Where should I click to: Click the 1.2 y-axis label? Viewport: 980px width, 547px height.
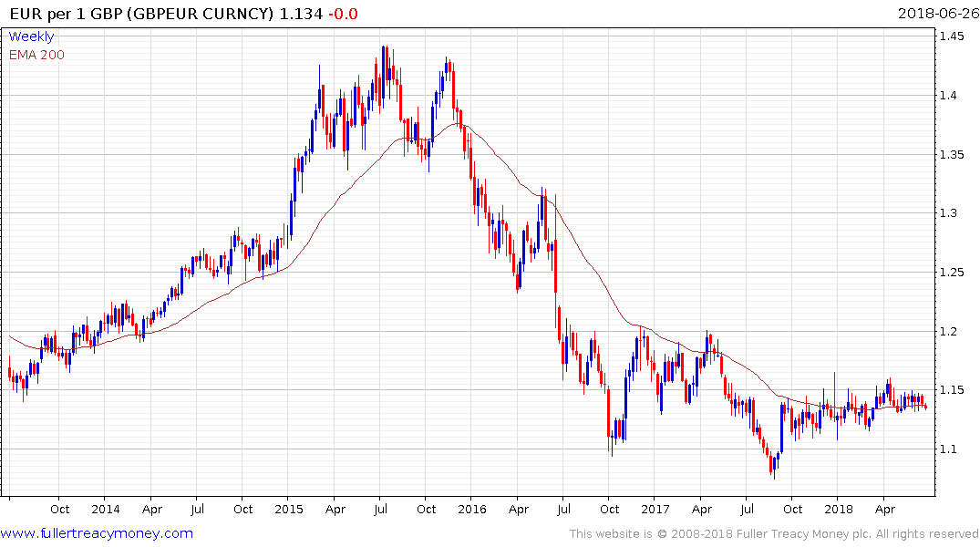coord(949,331)
